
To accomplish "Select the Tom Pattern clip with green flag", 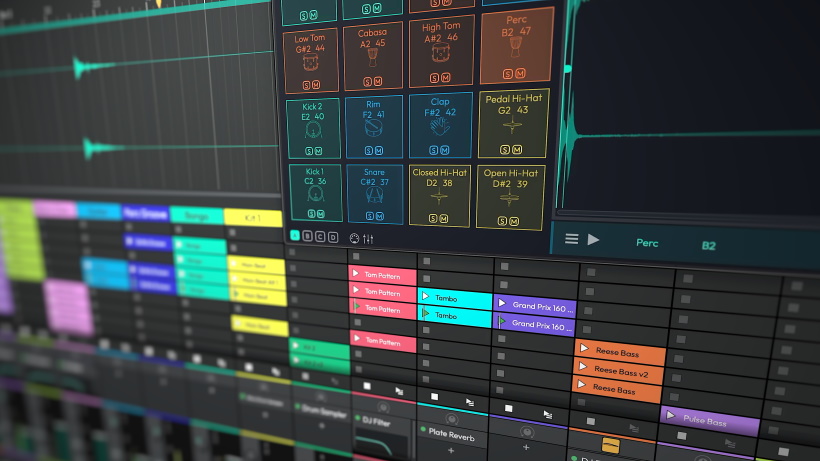I will point(382,309).
